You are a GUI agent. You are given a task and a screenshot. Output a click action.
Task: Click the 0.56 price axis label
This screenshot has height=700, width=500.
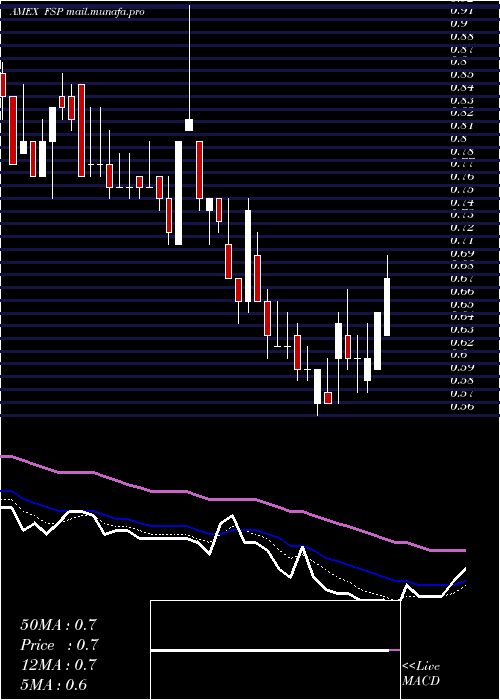tap(462, 406)
